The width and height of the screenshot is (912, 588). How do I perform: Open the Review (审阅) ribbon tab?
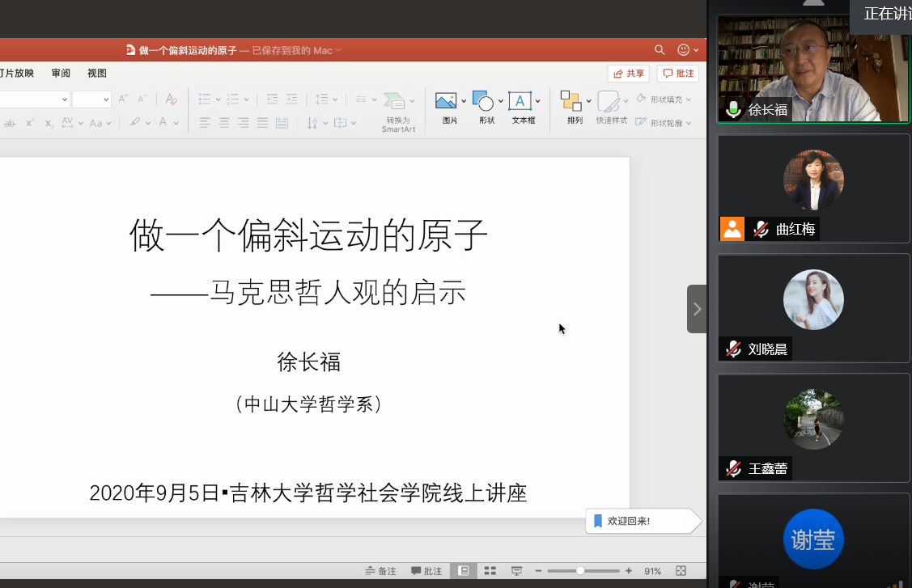(61, 73)
